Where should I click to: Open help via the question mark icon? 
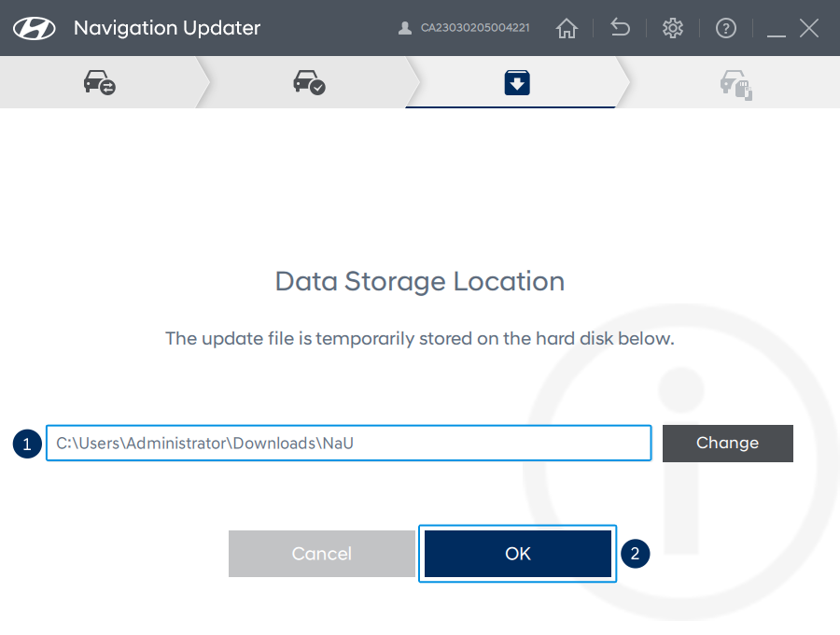click(x=726, y=28)
